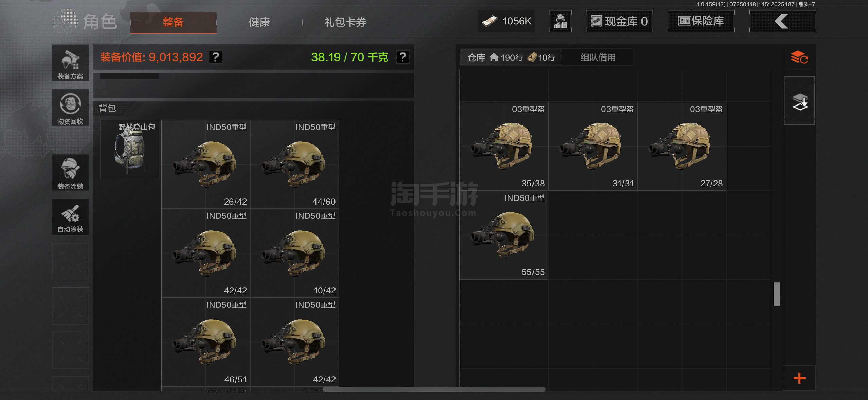Open the 装备涂装 equipment skin icon
The image size is (868, 400).
click(70, 173)
